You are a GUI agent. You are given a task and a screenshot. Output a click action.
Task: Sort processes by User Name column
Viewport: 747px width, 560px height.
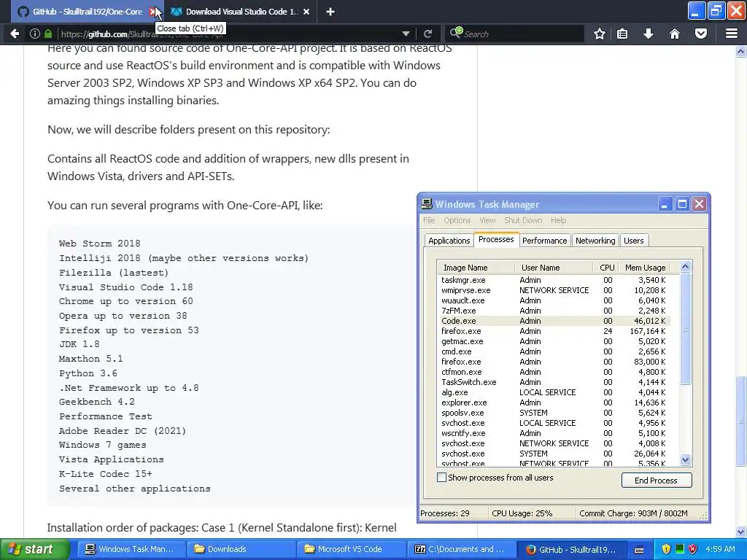554,268
